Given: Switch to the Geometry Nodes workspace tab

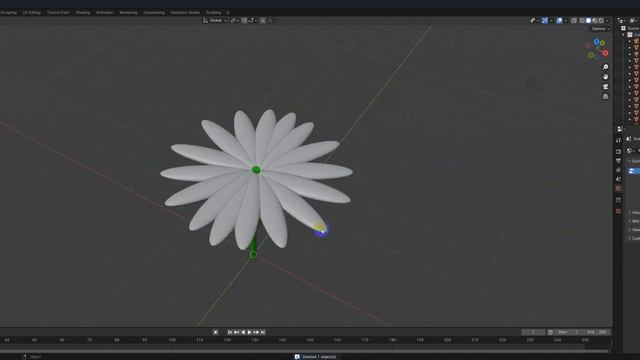Looking at the screenshot, I should coord(185,13).
